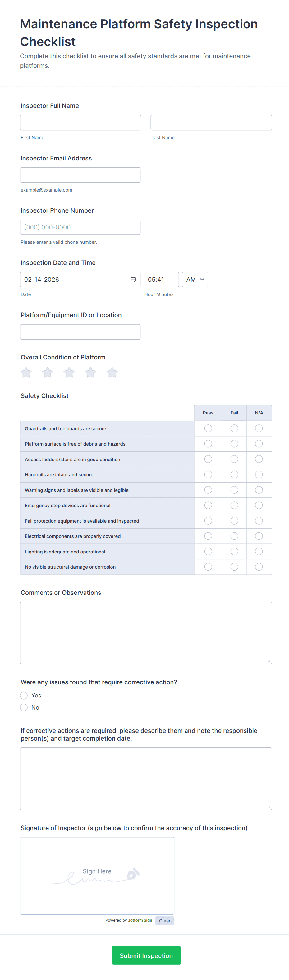Open the calendar date picker icon

coord(133,280)
